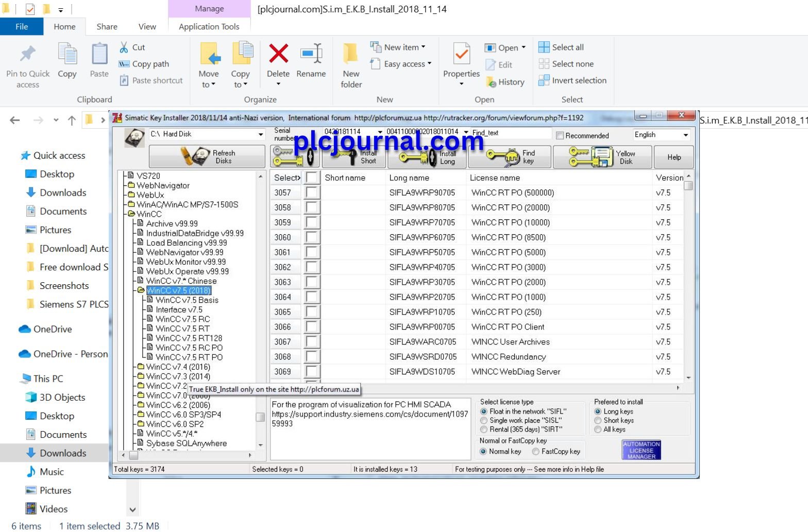Click the Find key button
Viewport: 808px width, 532px height.
(510, 157)
